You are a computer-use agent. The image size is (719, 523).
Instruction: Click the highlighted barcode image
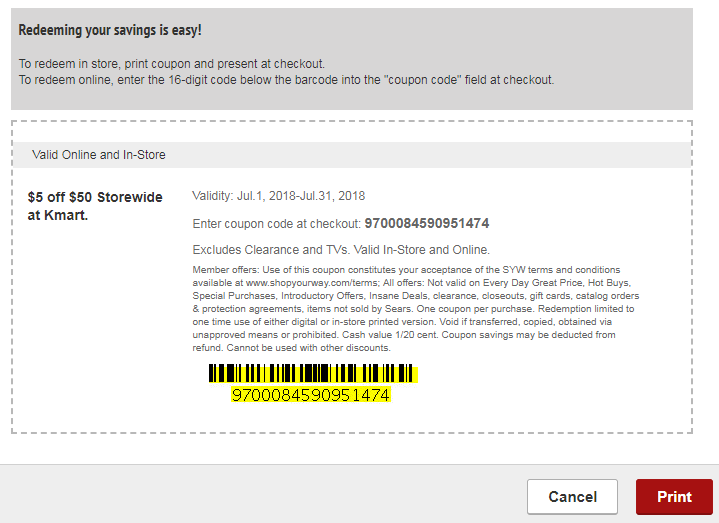coord(313,374)
